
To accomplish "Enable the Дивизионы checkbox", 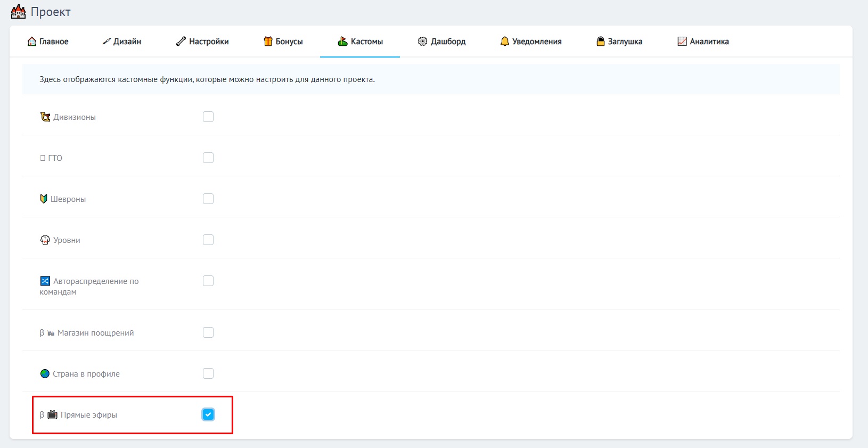I will [x=208, y=117].
